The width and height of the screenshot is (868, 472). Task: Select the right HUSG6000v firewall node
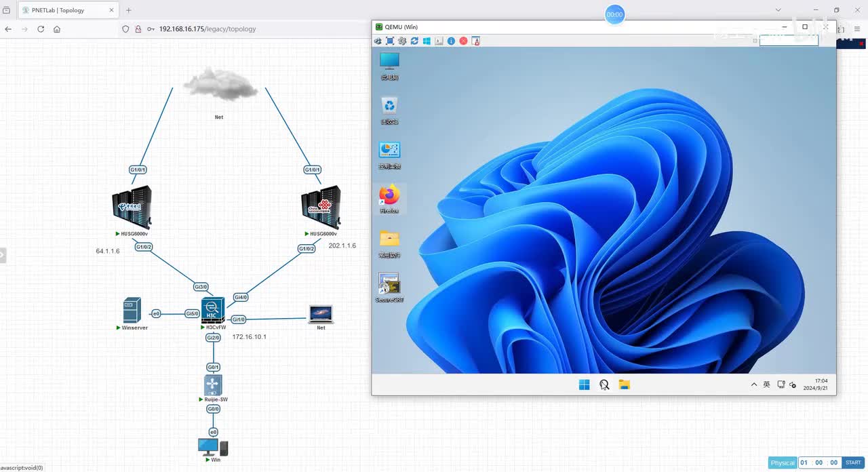321,208
